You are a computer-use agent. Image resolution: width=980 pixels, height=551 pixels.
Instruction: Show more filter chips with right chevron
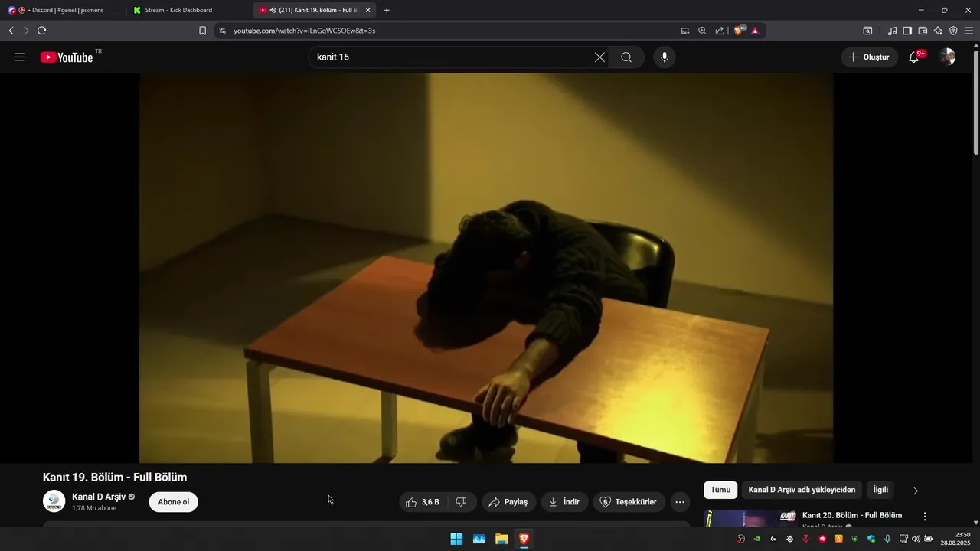pos(916,491)
